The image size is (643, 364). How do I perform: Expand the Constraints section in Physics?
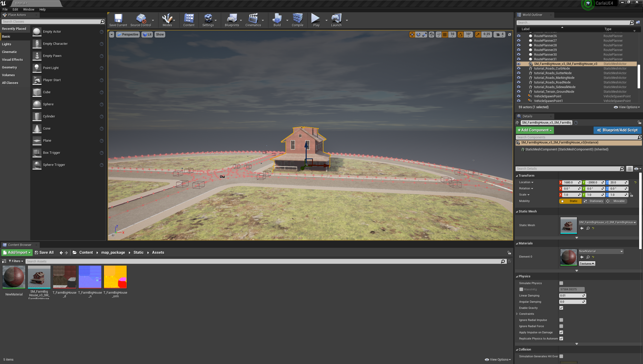coord(517,314)
